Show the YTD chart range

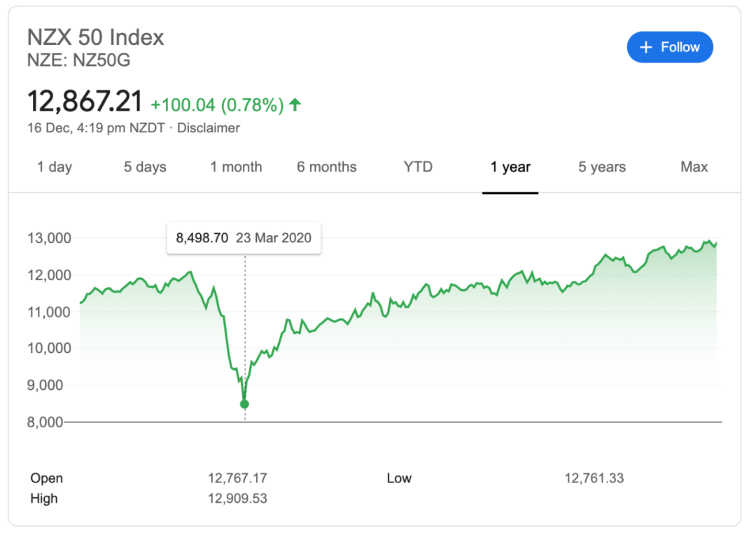pos(418,167)
